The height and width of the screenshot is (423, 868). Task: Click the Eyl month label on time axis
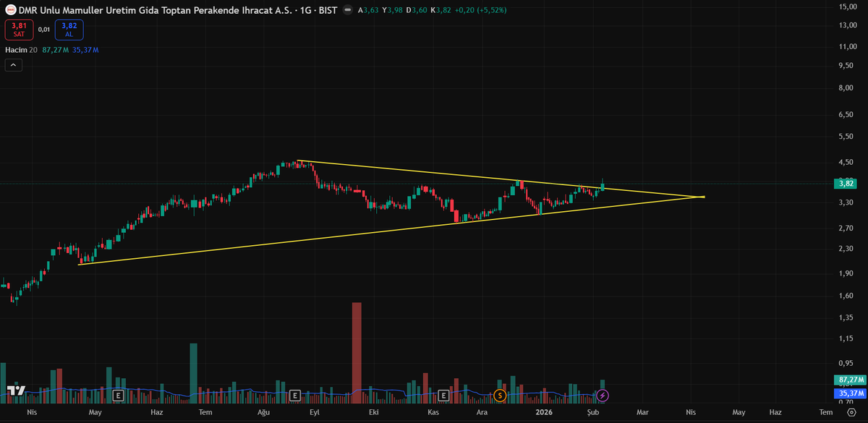pos(314,412)
